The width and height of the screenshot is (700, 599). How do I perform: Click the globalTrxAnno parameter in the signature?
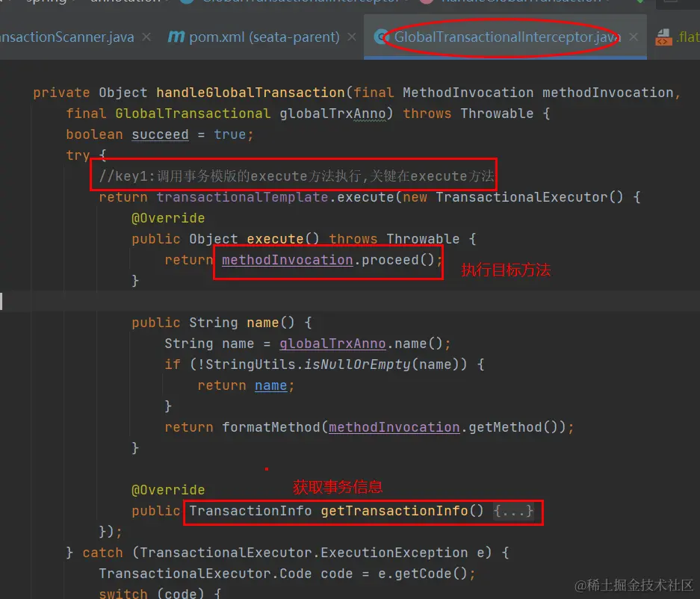pyautogui.click(x=332, y=114)
